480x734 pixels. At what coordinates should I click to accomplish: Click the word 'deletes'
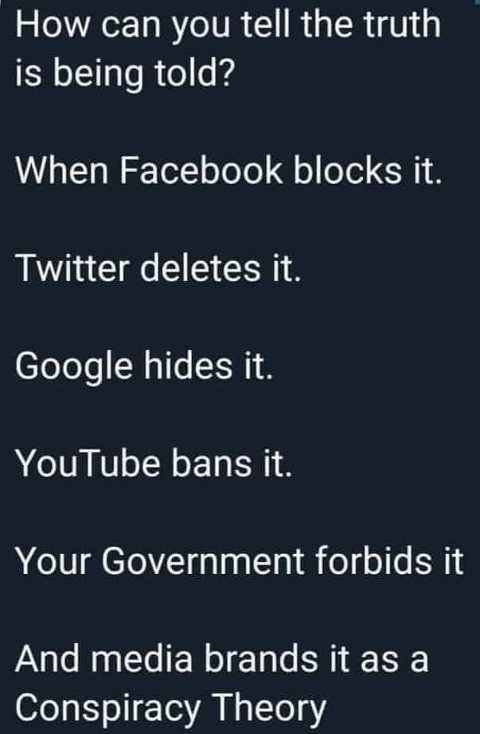point(200,269)
